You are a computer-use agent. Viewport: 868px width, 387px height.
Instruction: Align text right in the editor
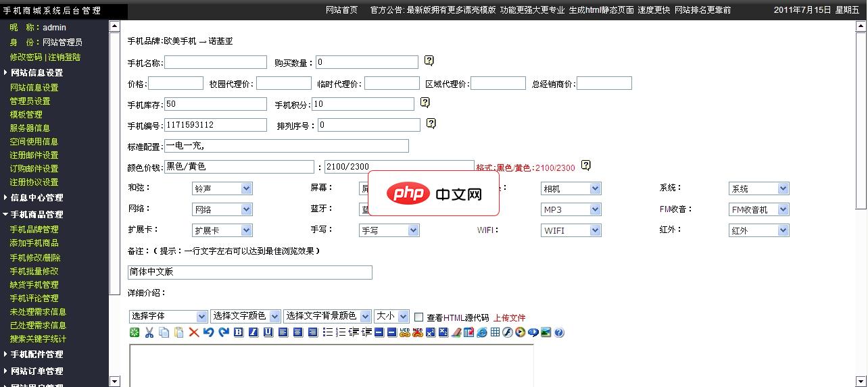[x=312, y=332]
